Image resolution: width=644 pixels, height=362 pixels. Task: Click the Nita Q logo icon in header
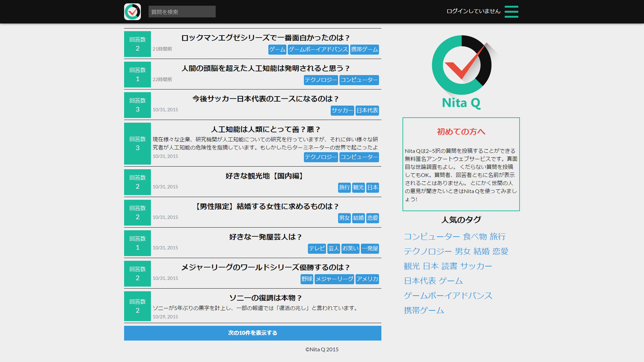(132, 12)
